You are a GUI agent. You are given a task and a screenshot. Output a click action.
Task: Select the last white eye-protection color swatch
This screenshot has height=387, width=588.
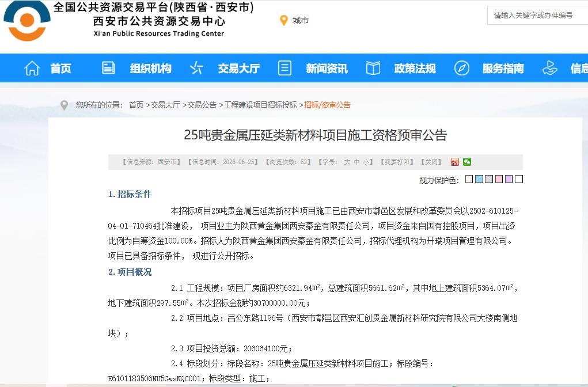[519, 179]
